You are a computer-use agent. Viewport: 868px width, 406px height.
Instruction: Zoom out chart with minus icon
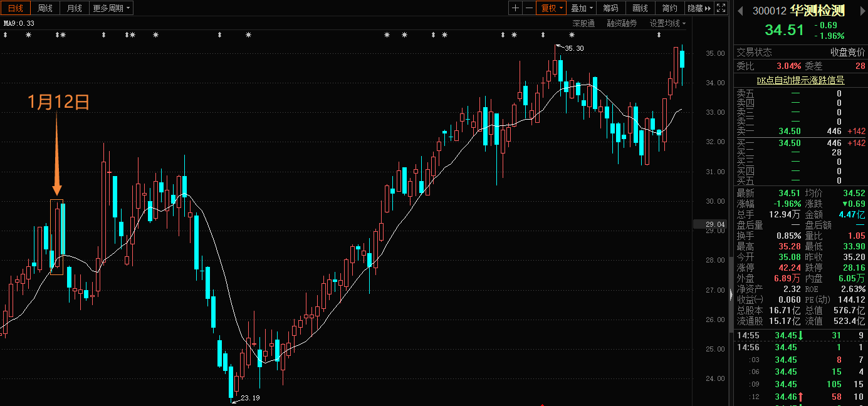(x=530, y=8)
